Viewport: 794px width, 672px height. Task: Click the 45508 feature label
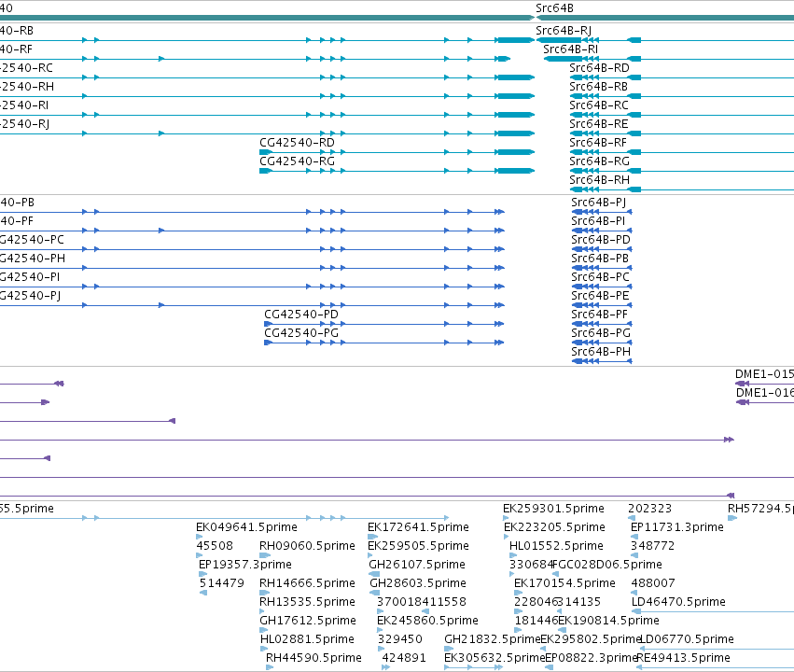coord(215,546)
